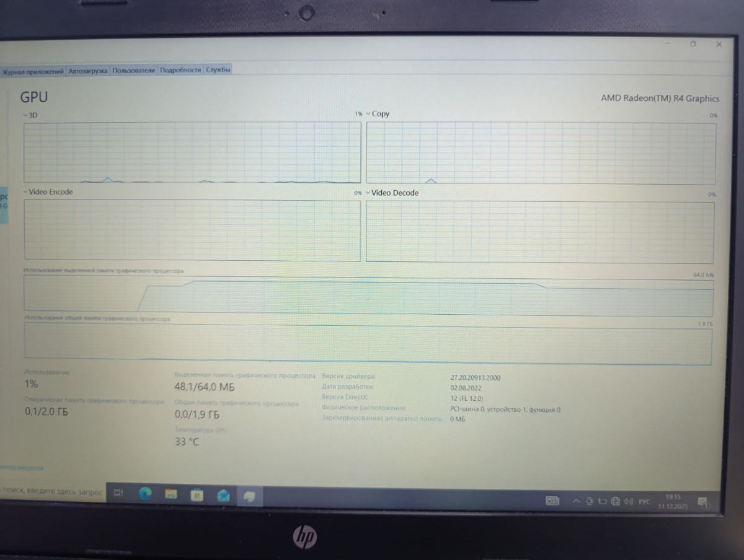The height and width of the screenshot is (560, 744).
Task: Switch to the Автозагрузка tab
Action: click(87, 71)
